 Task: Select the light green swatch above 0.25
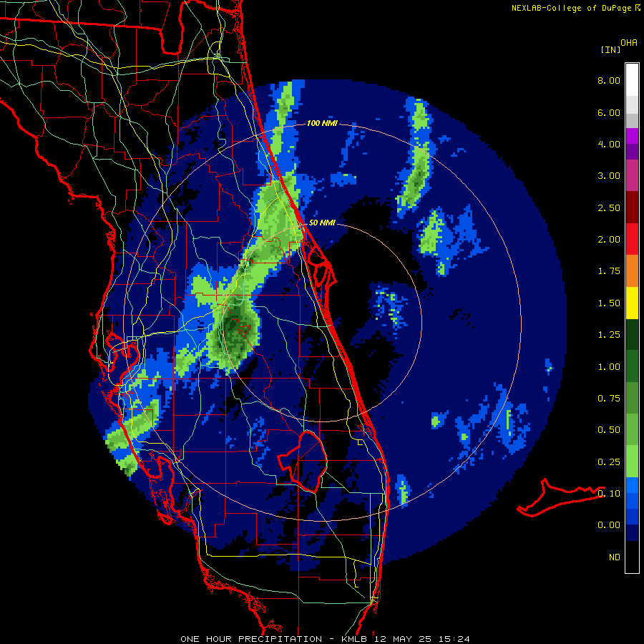tap(632, 462)
